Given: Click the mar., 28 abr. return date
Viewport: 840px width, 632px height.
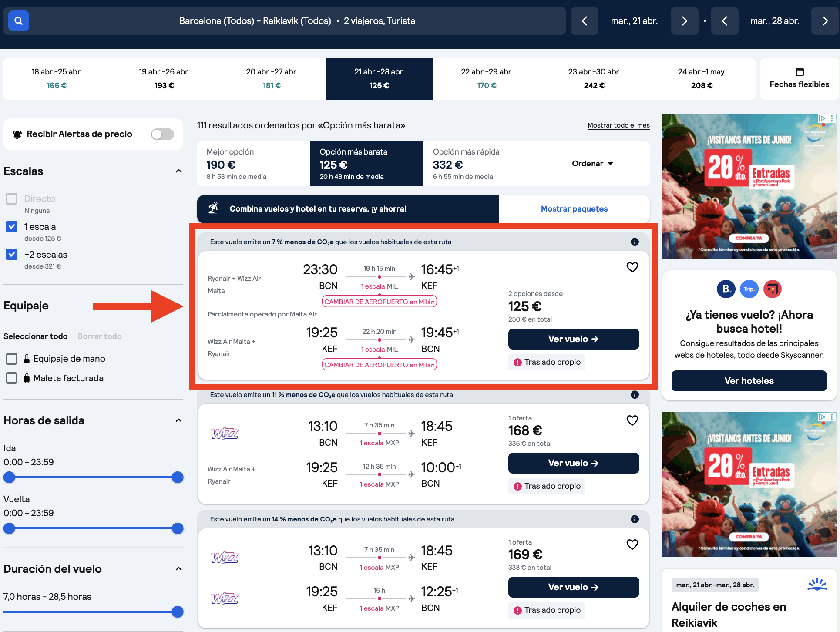Looking at the screenshot, I should 775,21.
